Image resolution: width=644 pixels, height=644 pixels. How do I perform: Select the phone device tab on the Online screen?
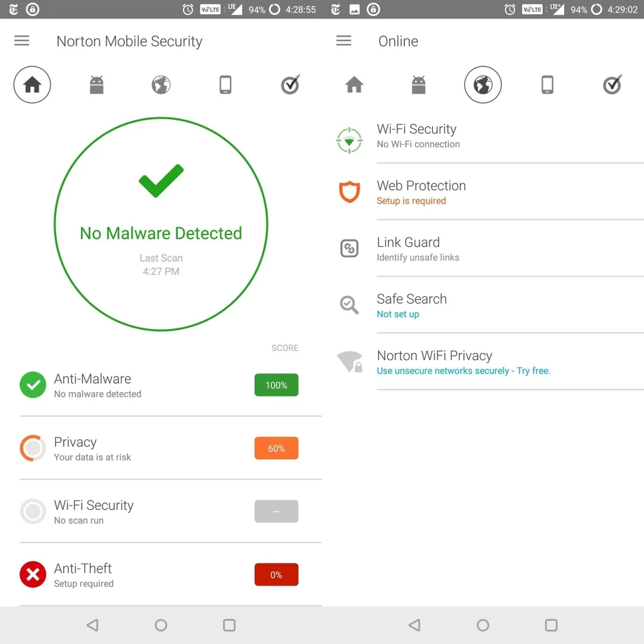tap(547, 85)
